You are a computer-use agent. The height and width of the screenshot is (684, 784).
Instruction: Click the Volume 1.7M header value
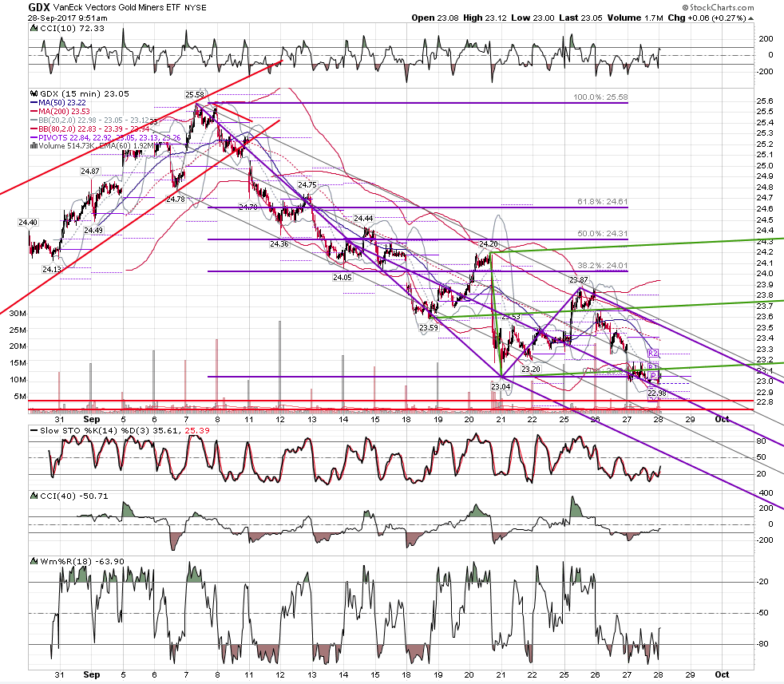tap(635, 18)
